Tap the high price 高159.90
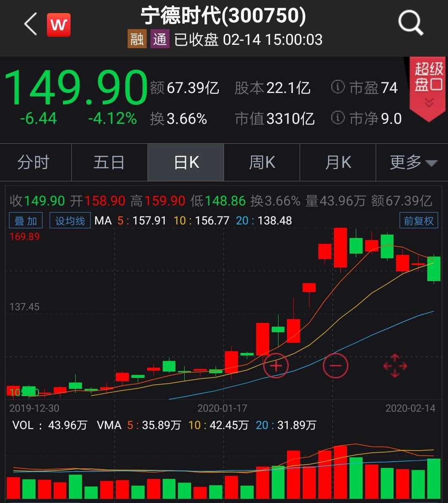Image resolution: width=448 pixels, height=503 pixels. tap(158, 201)
